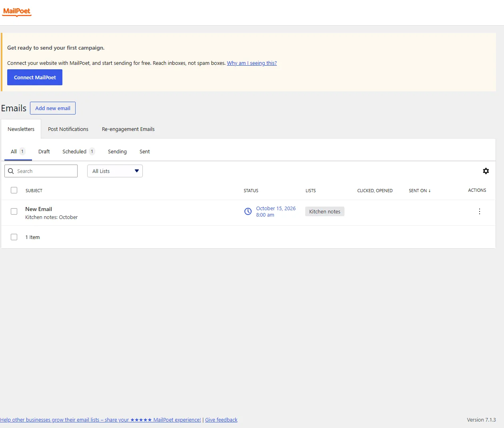Click Add new email button

pos(53,108)
